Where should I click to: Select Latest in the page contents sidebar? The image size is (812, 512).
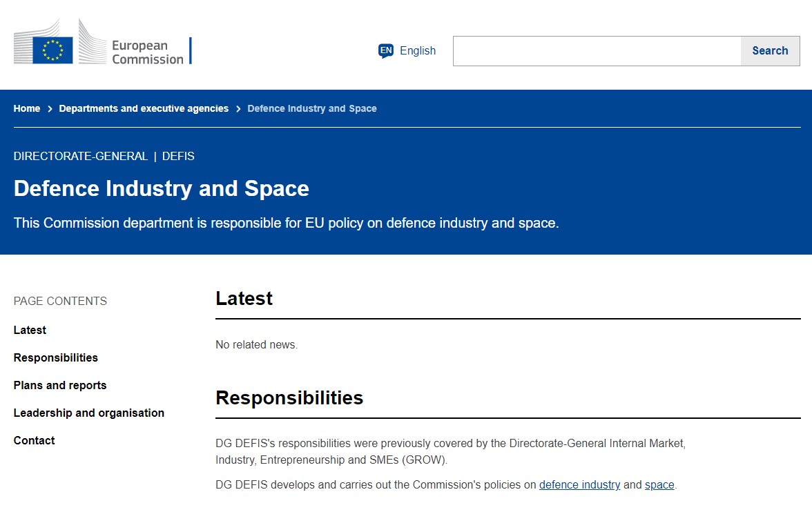coord(30,330)
